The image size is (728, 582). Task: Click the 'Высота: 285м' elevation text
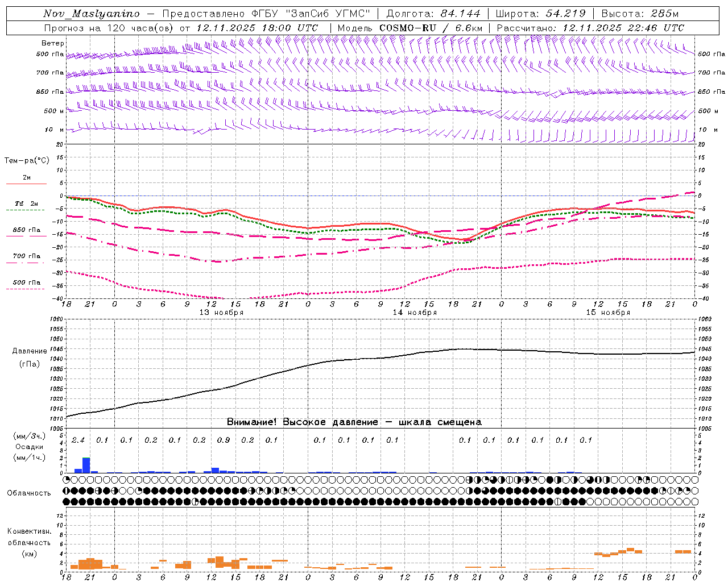coord(640,14)
